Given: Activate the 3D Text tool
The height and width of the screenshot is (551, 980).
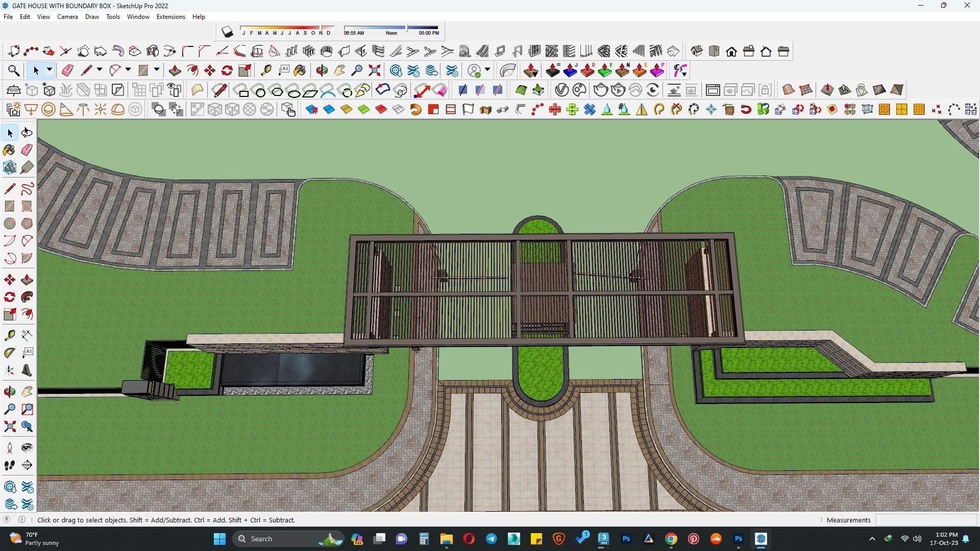Looking at the screenshot, I should (27, 370).
